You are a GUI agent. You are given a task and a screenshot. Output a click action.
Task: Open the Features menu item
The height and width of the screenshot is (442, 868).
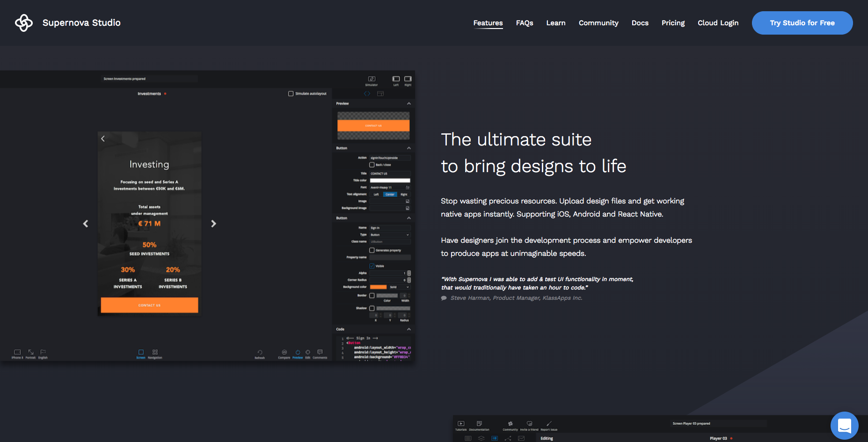488,23
